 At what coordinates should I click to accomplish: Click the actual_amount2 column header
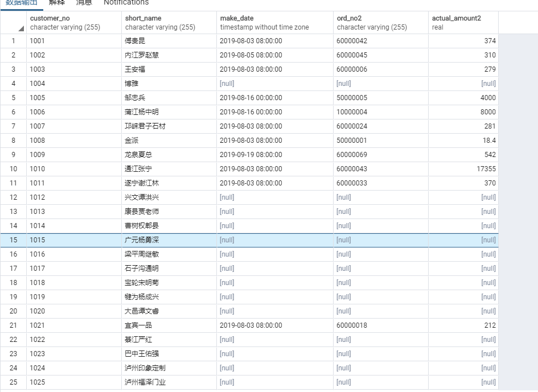click(x=463, y=23)
